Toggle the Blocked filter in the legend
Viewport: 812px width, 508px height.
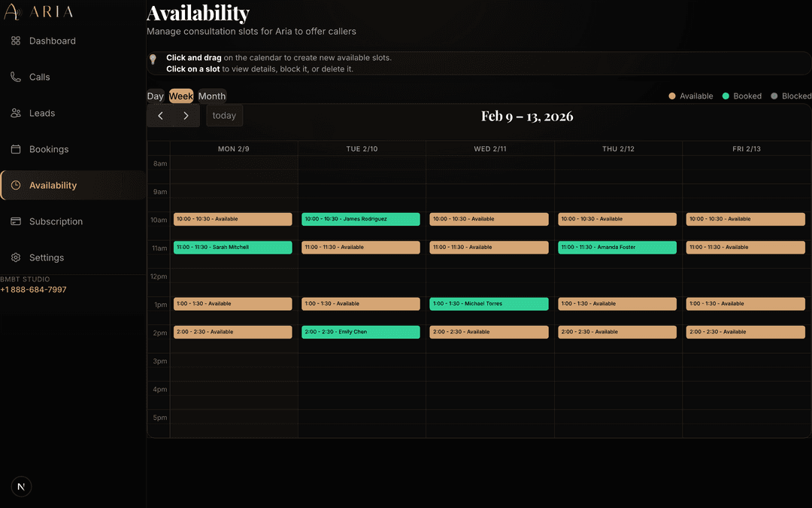[776, 96]
